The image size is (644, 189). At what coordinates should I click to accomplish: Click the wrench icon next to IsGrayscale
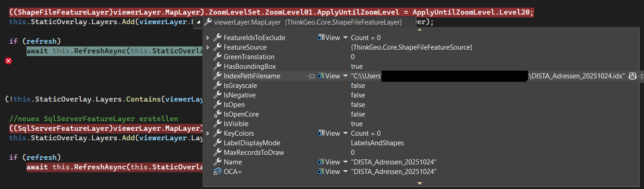(x=217, y=86)
